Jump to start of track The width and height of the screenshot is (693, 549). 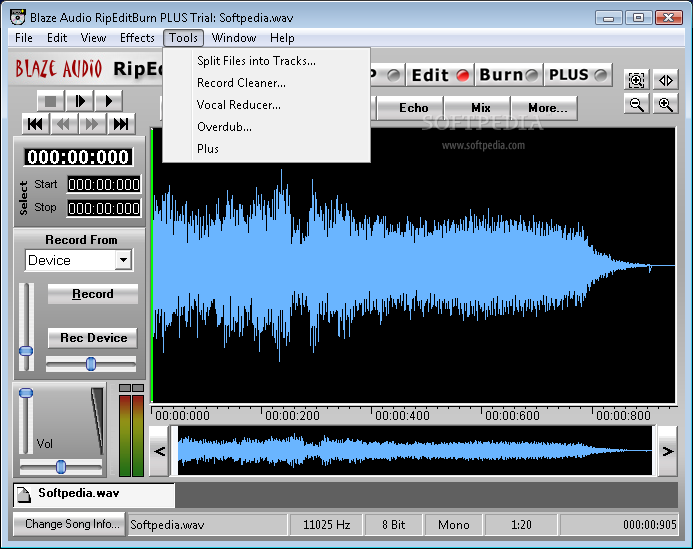tap(36, 124)
